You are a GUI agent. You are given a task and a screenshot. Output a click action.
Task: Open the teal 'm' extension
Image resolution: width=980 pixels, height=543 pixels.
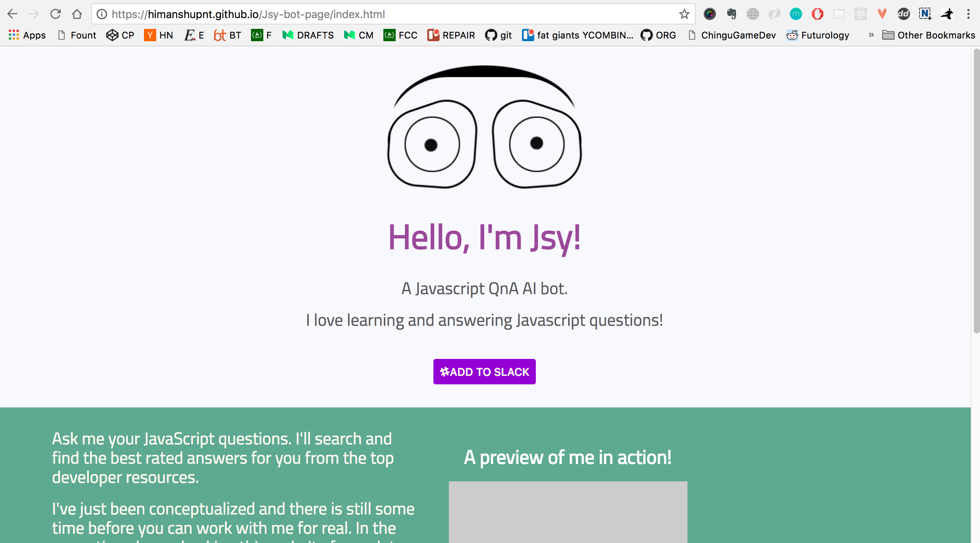[796, 14]
